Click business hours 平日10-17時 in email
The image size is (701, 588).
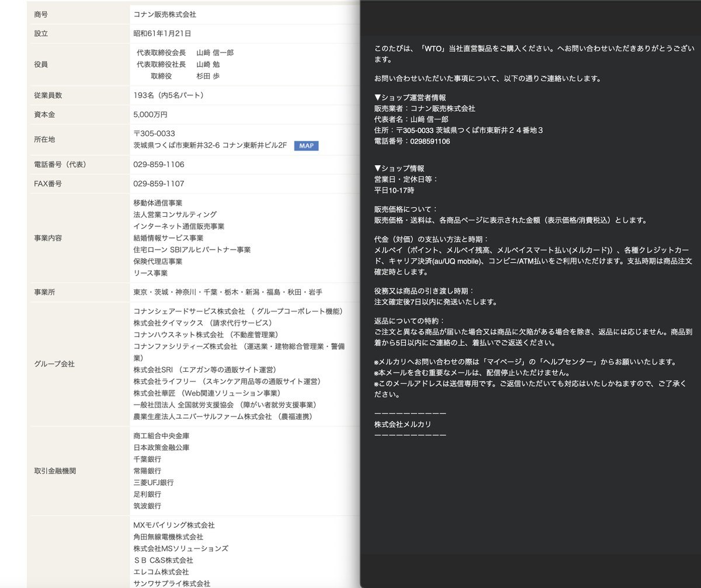point(395,191)
